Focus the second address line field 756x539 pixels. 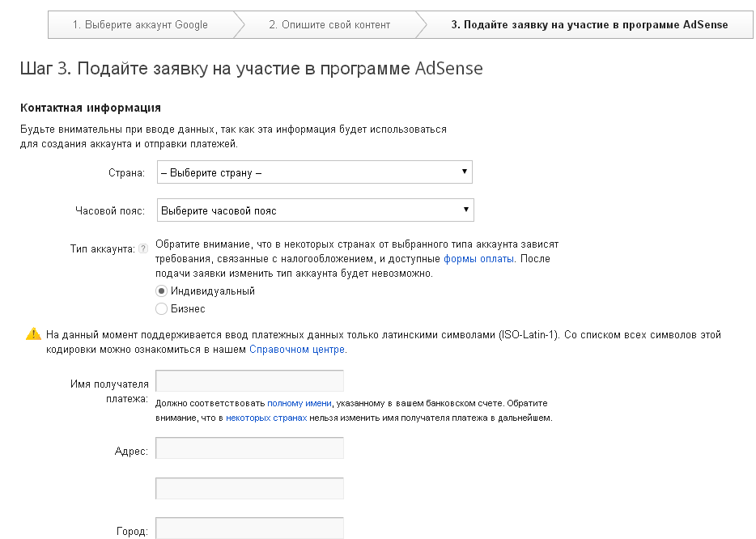click(249, 488)
